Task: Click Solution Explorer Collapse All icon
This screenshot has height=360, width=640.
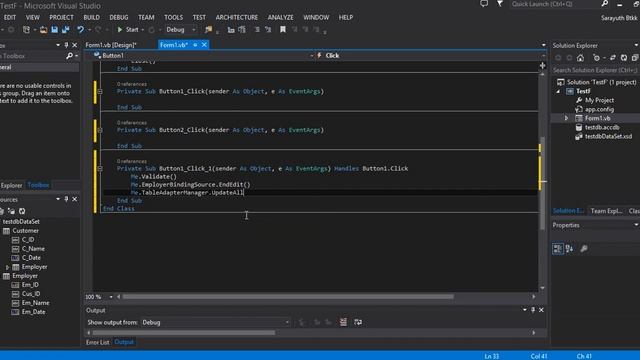Action: pos(635,58)
